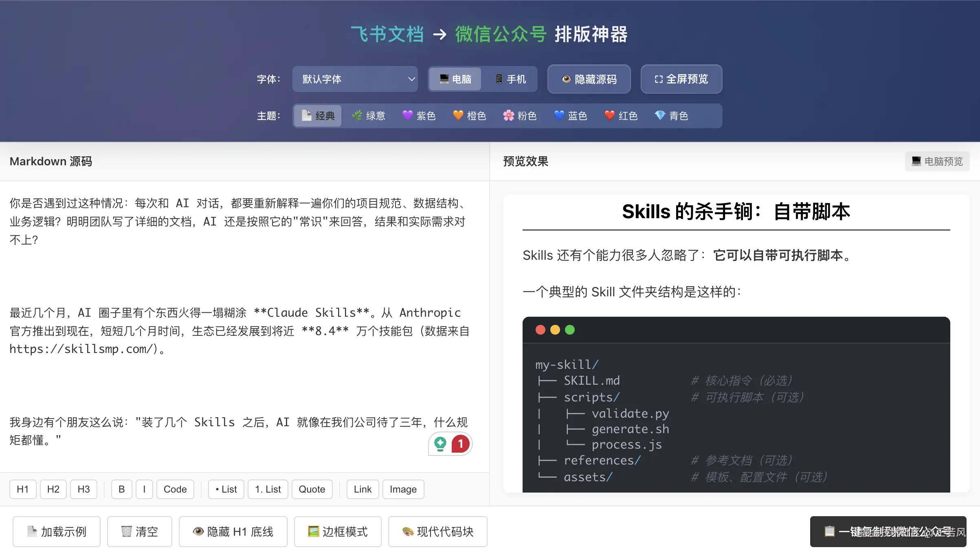Toggle 边框模式 border mode

pyautogui.click(x=338, y=532)
